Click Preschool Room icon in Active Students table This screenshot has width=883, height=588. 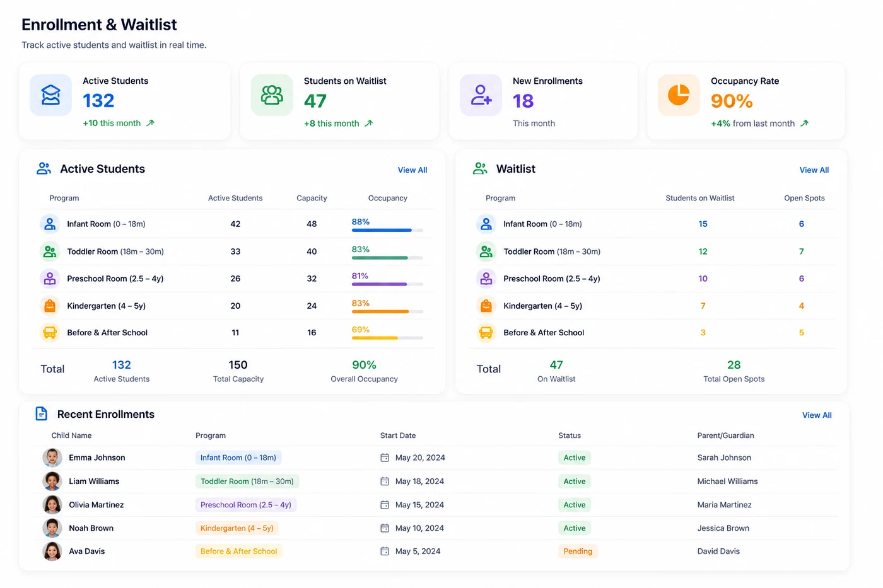click(50, 278)
